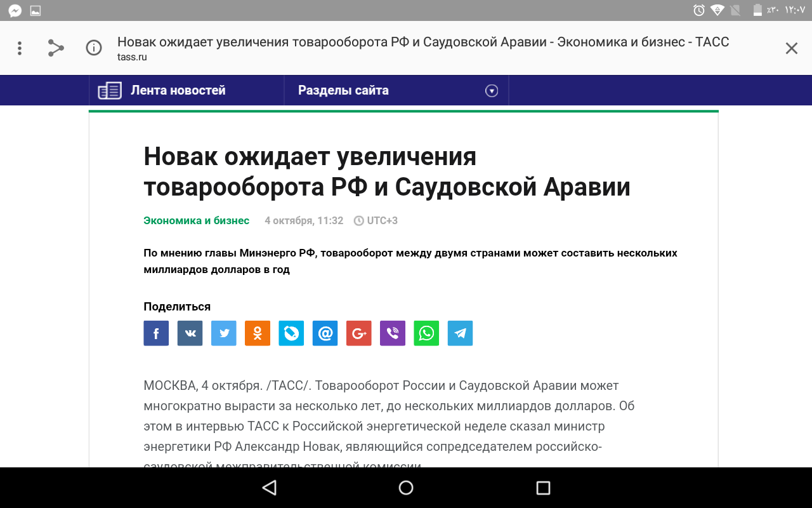
Task: Close the browser tab with X
Action: [791, 48]
